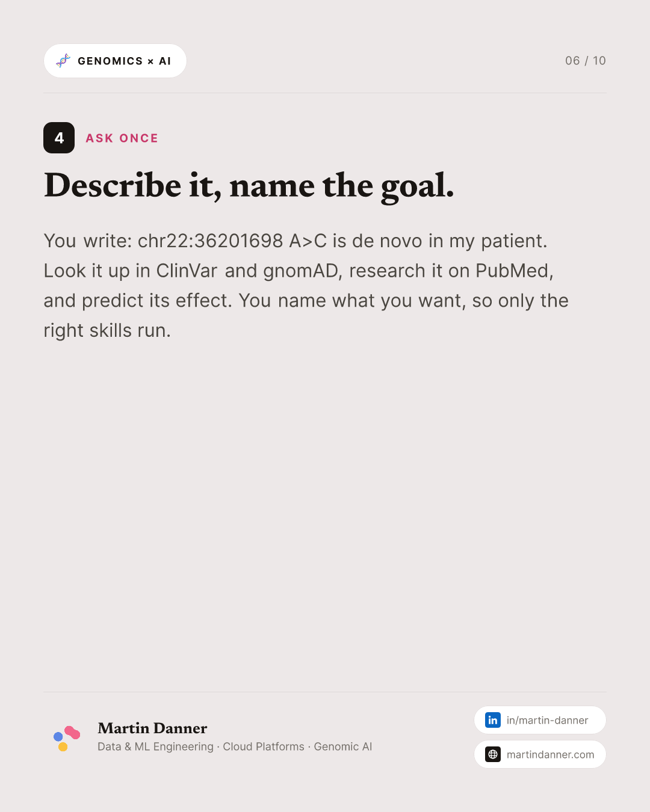This screenshot has height=812, width=650.
Task: Click the 06 / 10 page indicator
Action: [x=586, y=61]
